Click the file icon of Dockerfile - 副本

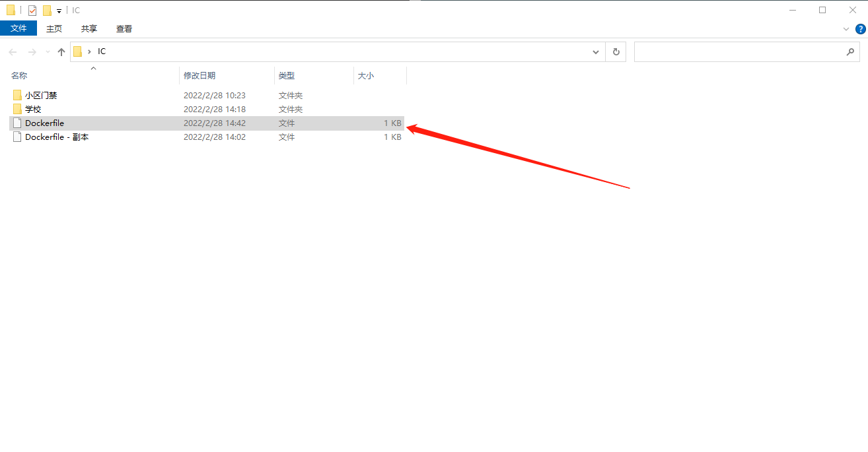click(17, 137)
